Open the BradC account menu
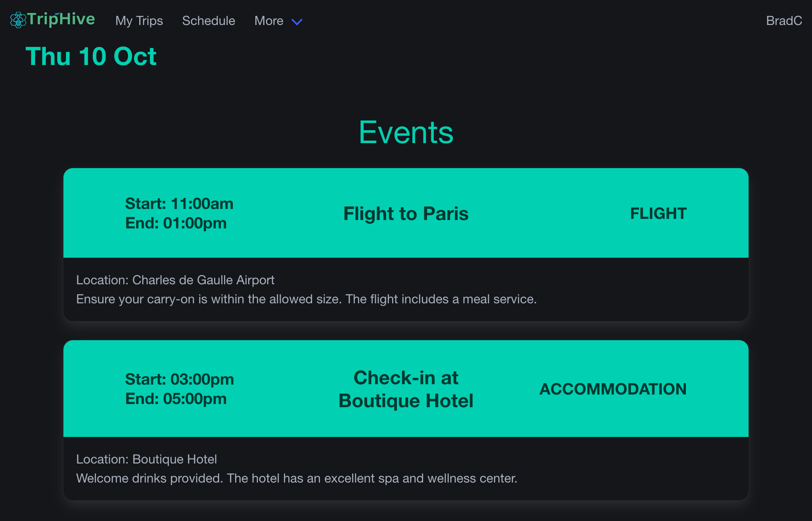Viewport: 812px width, 521px height. [x=785, y=21]
